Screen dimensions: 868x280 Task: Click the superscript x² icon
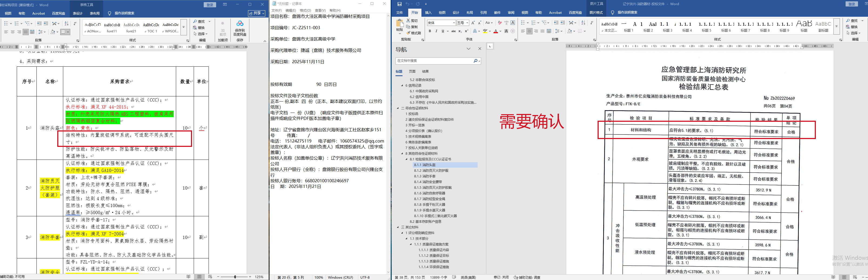click(x=467, y=31)
